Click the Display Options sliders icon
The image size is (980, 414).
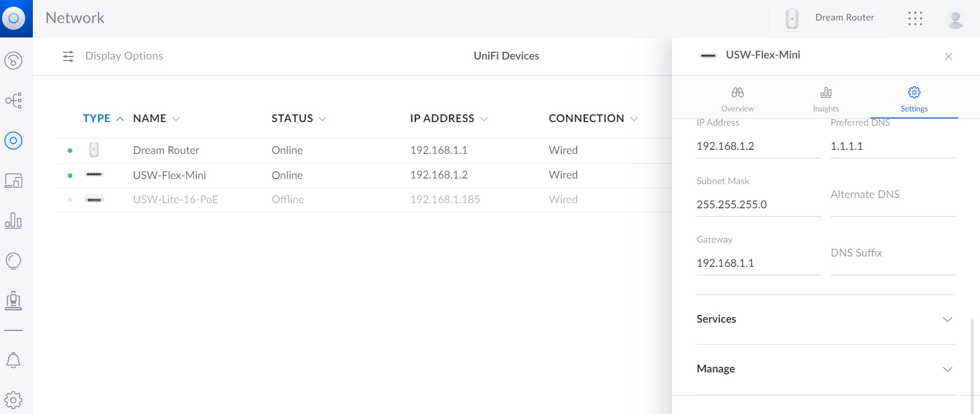click(x=68, y=56)
